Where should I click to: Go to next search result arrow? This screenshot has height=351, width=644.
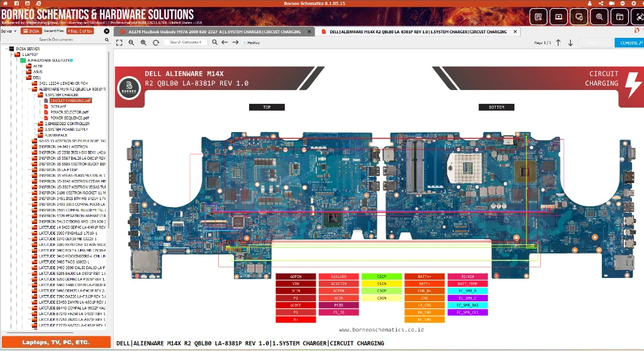point(235,42)
